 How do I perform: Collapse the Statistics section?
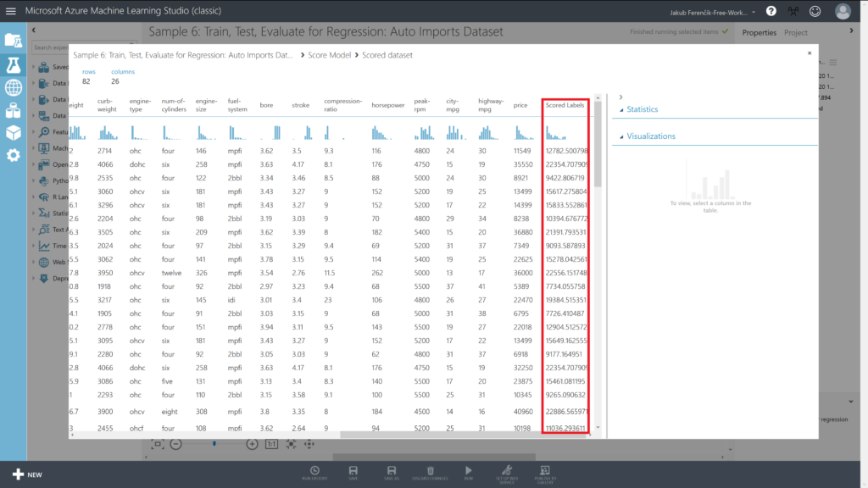tap(621, 110)
